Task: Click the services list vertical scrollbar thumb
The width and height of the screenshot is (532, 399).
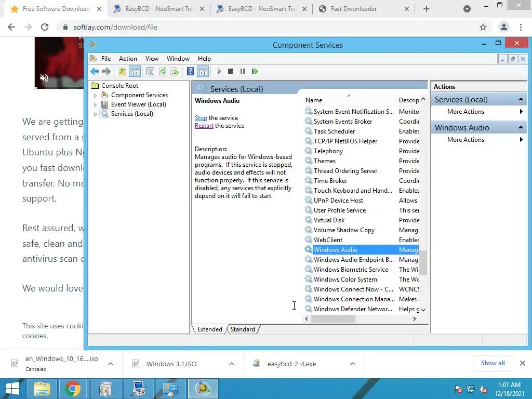Action: [x=423, y=262]
